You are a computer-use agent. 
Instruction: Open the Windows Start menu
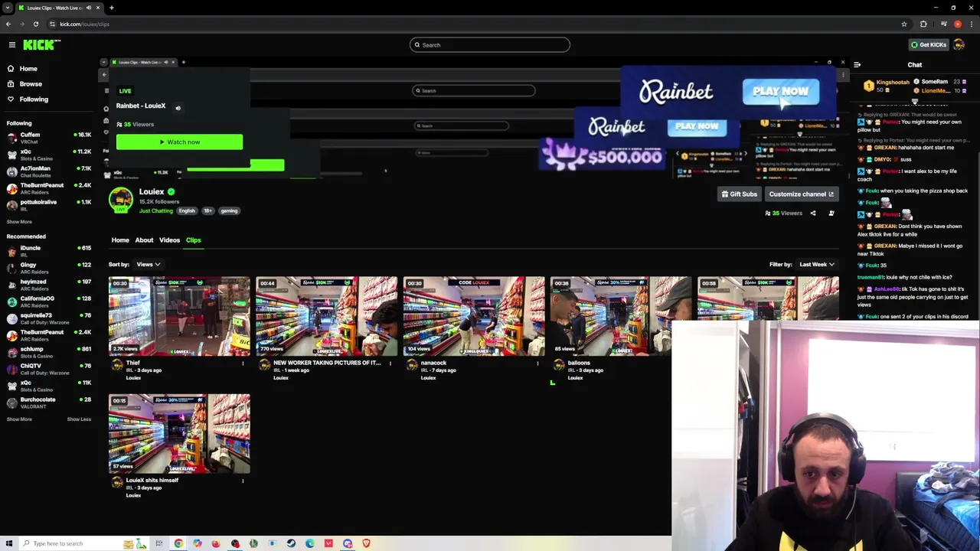[8, 543]
